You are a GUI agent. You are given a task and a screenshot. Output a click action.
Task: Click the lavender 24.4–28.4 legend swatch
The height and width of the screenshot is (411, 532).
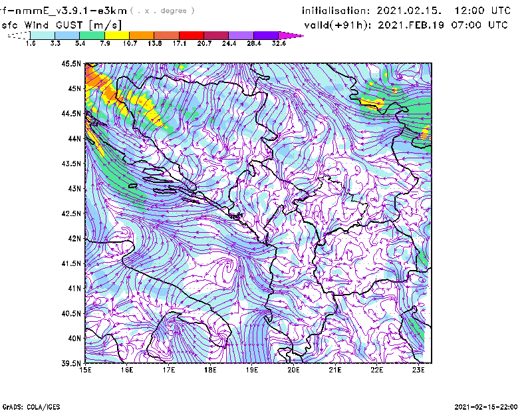point(241,35)
